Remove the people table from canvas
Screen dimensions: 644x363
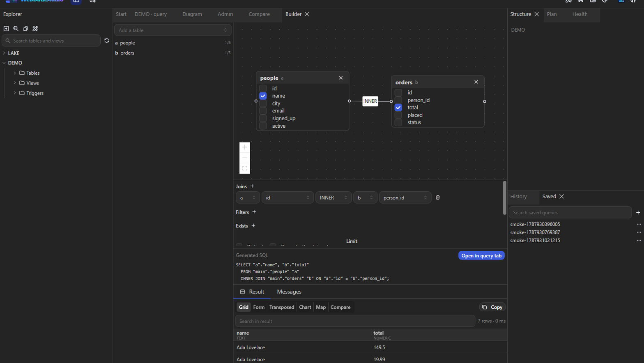pyautogui.click(x=341, y=78)
